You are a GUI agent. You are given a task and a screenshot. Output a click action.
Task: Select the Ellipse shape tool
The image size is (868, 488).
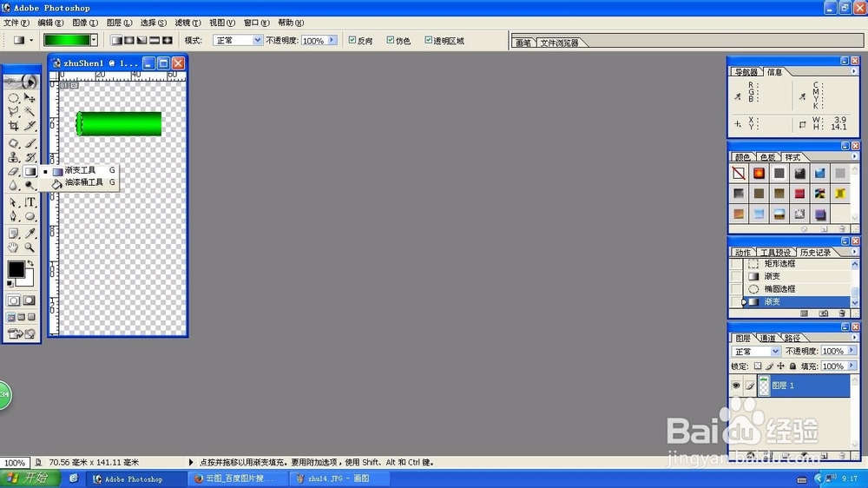click(x=30, y=216)
